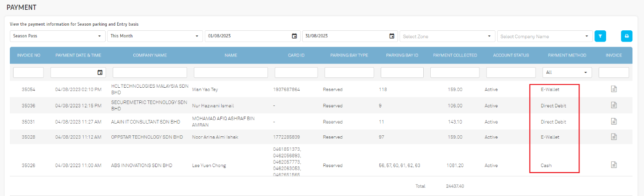Screen dimensions: 644x196
Task: Click name Noor Arina Aimi Ishak
Action: coord(216,137)
